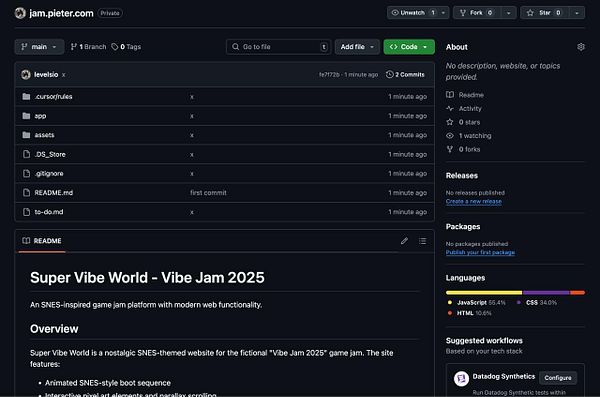The height and width of the screenshot is (397, 600).
Task: Open the .cursor/rules folder name
Action: 53,96
